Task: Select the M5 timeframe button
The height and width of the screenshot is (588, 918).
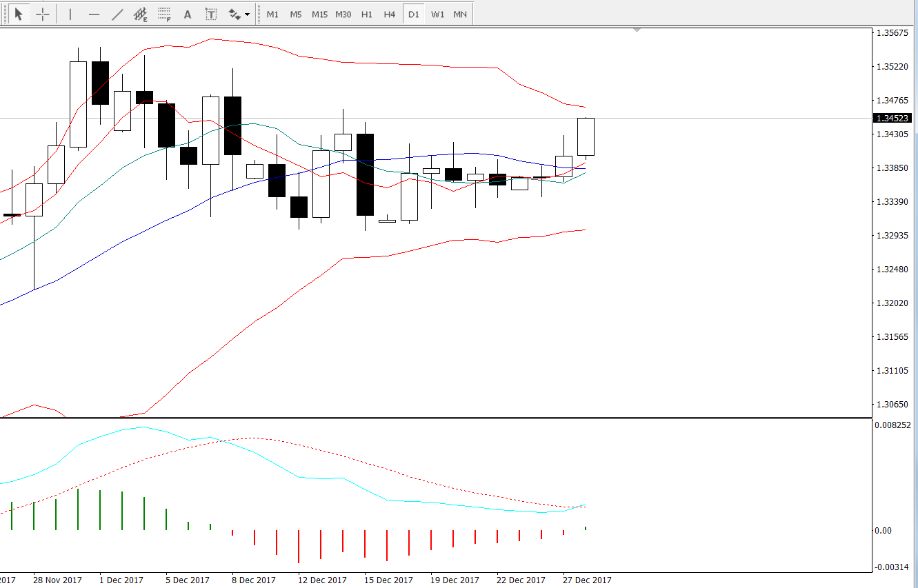Action: [296, 14]
